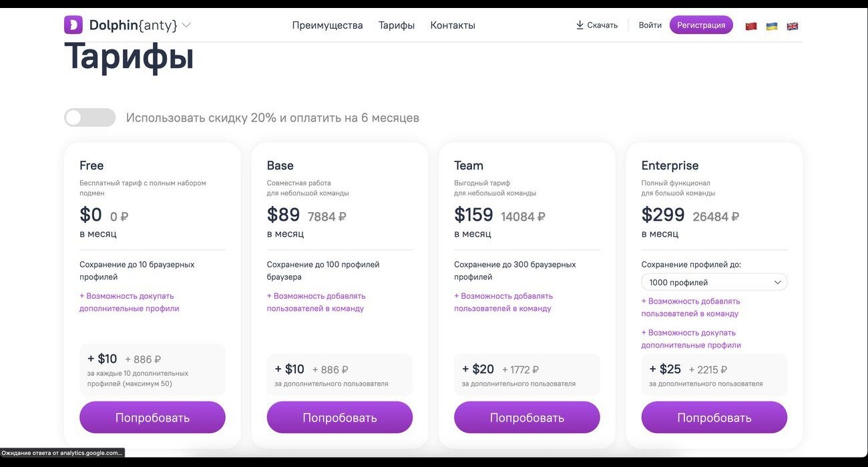
Task: Go to the Тарифы navigation item
Action: click(x=397, y=25)
